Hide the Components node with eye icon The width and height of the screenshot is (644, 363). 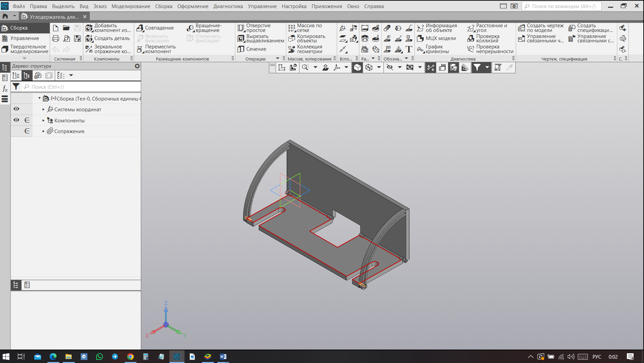16,120
